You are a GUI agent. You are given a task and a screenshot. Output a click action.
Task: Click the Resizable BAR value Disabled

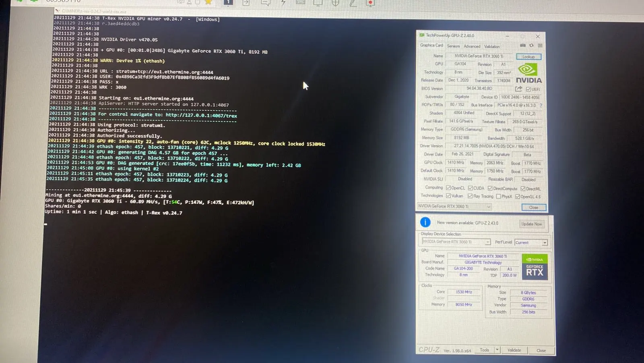(x=528, y=180)
